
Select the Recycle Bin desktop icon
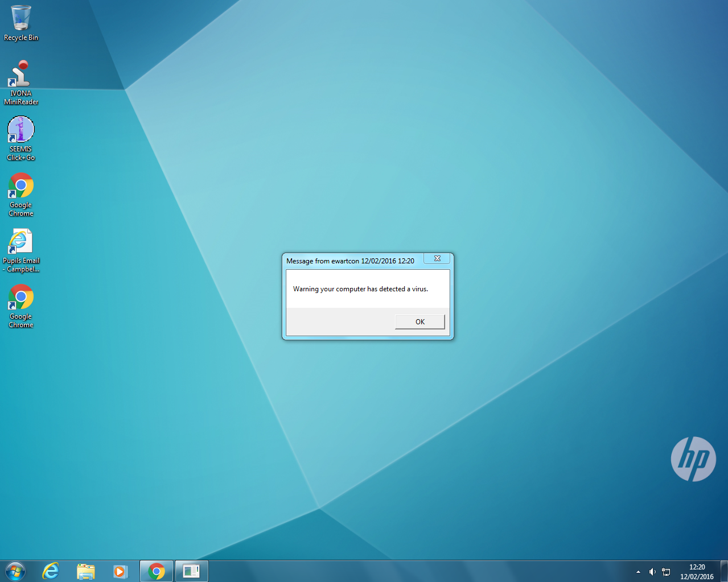21,23
